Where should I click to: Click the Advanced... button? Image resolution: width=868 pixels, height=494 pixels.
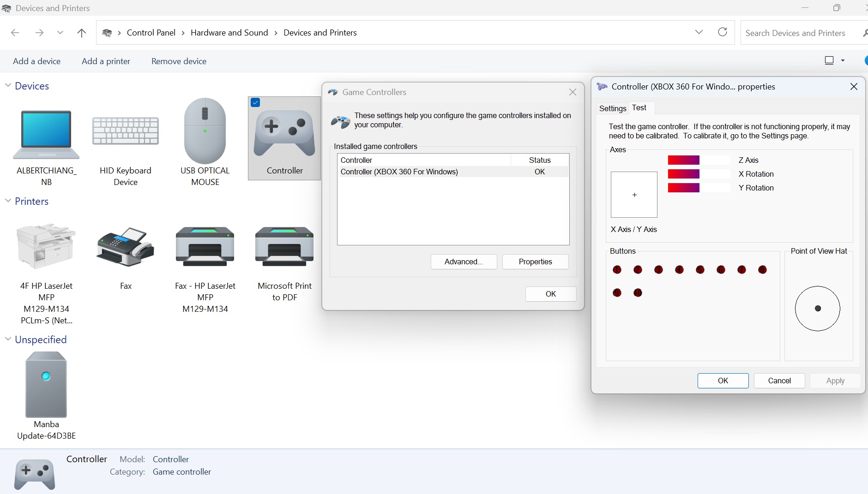coord(464,262)
